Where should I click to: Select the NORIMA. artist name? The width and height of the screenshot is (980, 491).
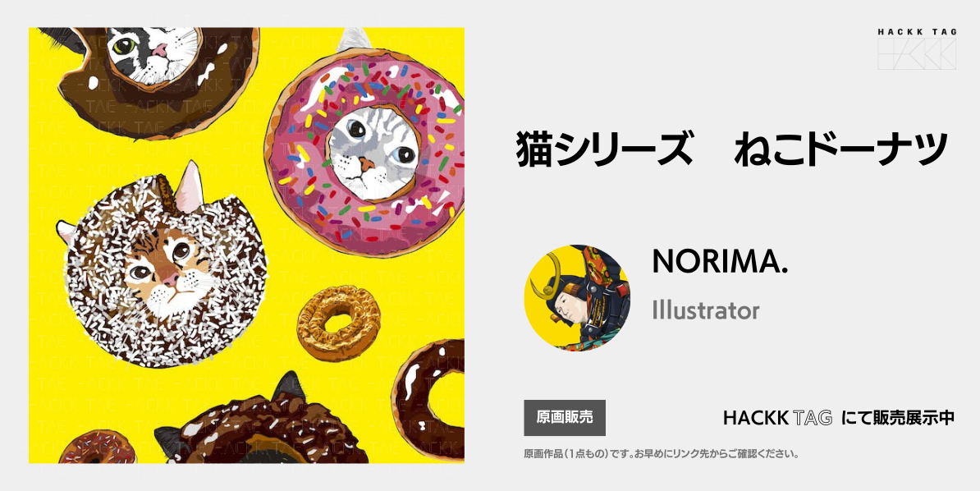tap(719, 261)
